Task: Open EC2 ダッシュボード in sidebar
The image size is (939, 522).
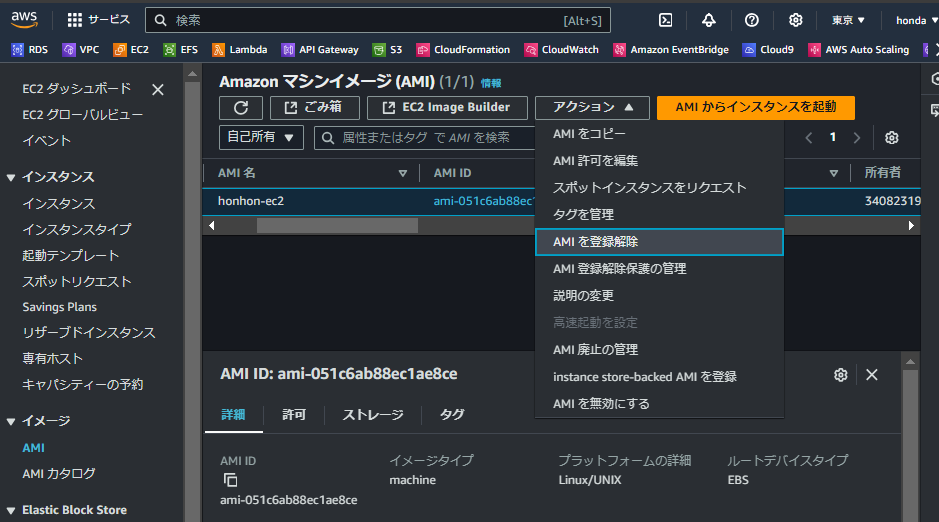Action: (77, 89)
